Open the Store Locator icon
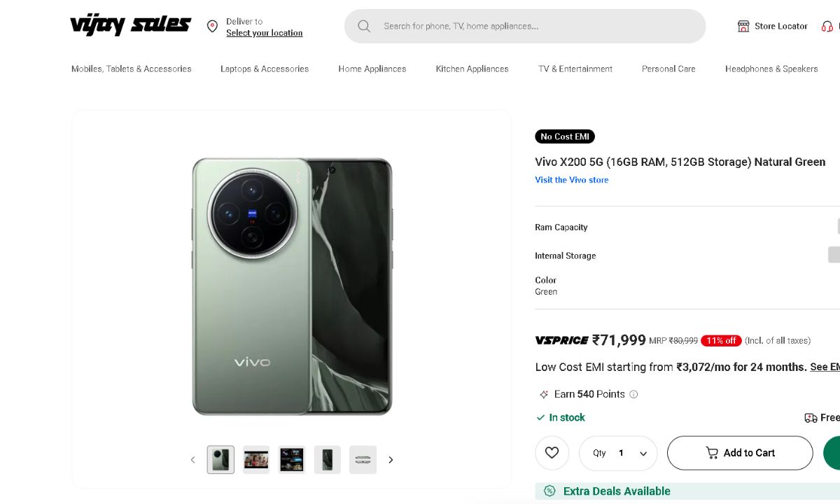Viewport: 840px width, 504px height. click(x=743, y=27)
